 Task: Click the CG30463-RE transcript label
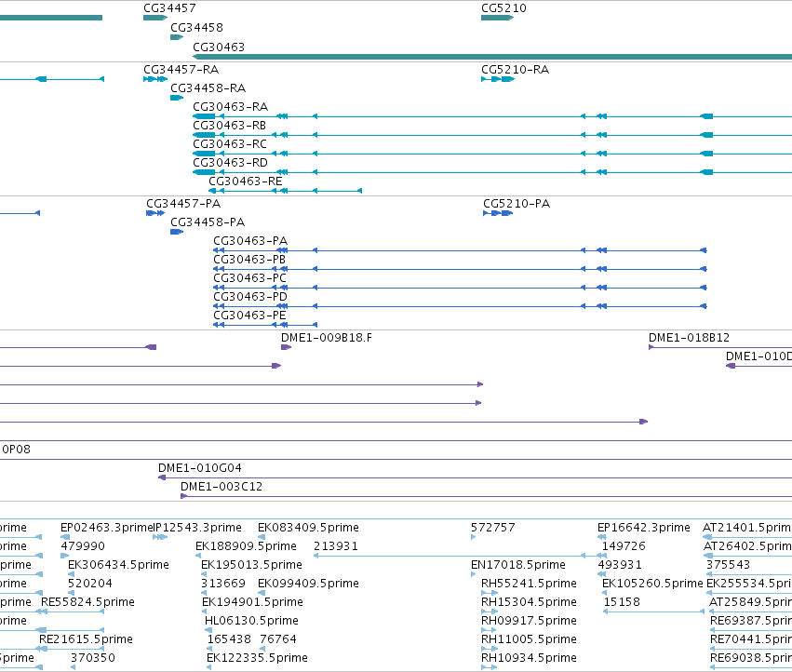tap(246, 181)
